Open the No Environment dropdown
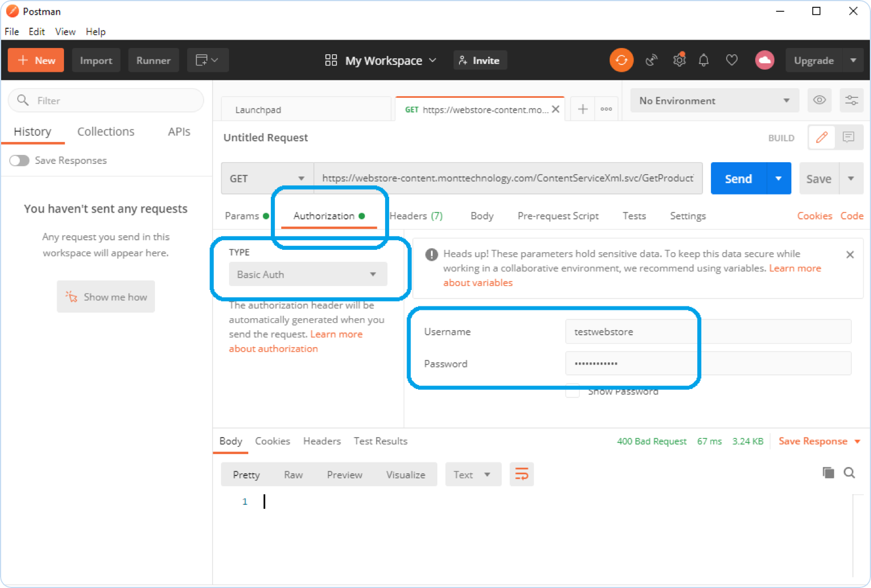871x588 pixels. [x=714, y=101]
